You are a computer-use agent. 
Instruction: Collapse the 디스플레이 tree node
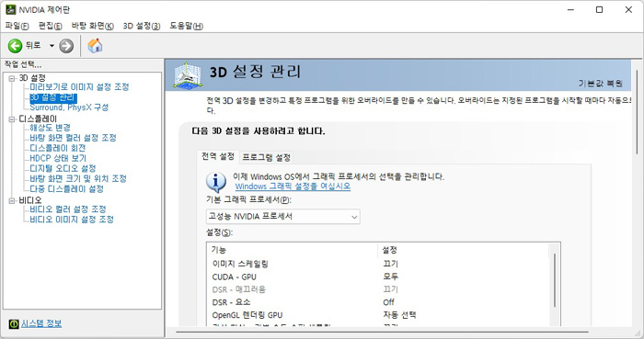12,119
